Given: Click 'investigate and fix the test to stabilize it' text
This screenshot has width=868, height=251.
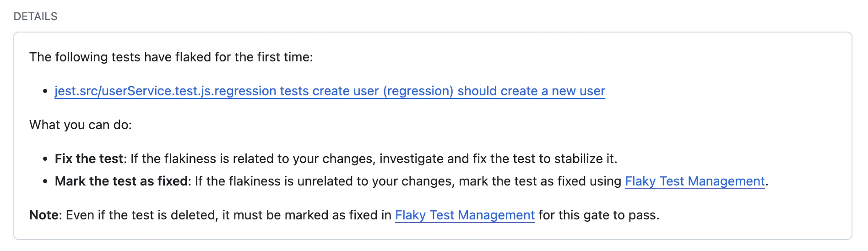Looking at the screenshot, I should coord(498,159).
